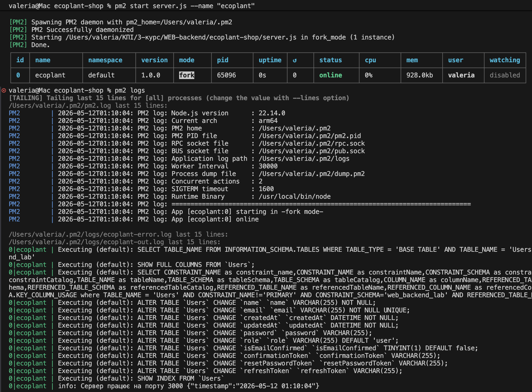Click the 'watching' column header

[x=505, y=60]
